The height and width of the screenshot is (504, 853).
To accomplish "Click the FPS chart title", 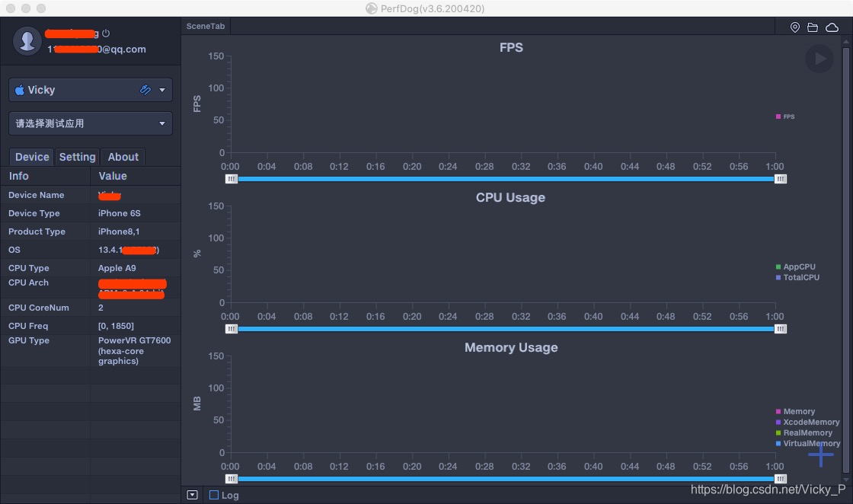I will [x=511, y=47].
